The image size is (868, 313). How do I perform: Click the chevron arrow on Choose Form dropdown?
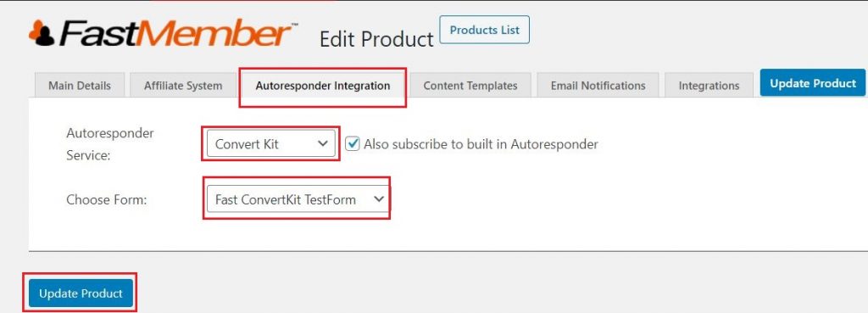[379, 198]
